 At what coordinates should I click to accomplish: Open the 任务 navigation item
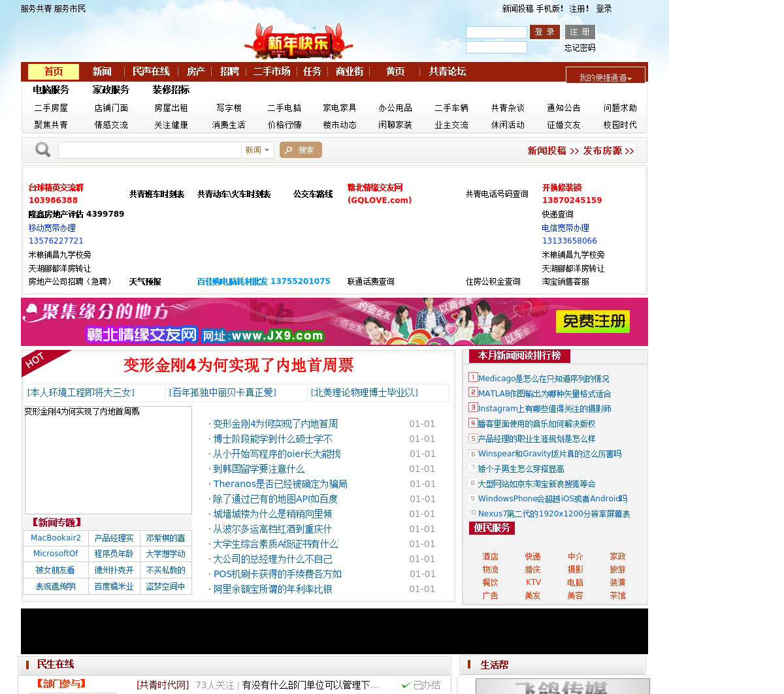[312, 71]
